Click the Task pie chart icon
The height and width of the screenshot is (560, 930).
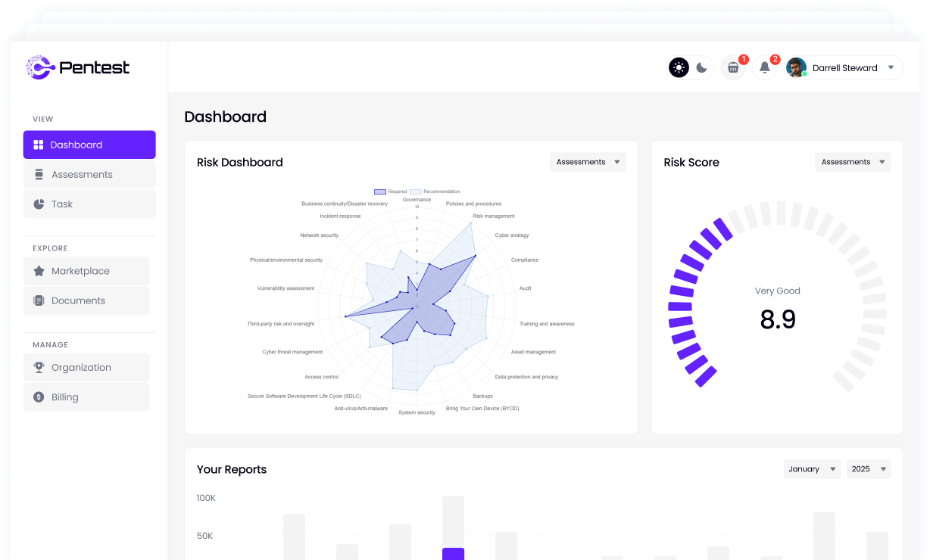pyautogui.click(x=39, y=204)
